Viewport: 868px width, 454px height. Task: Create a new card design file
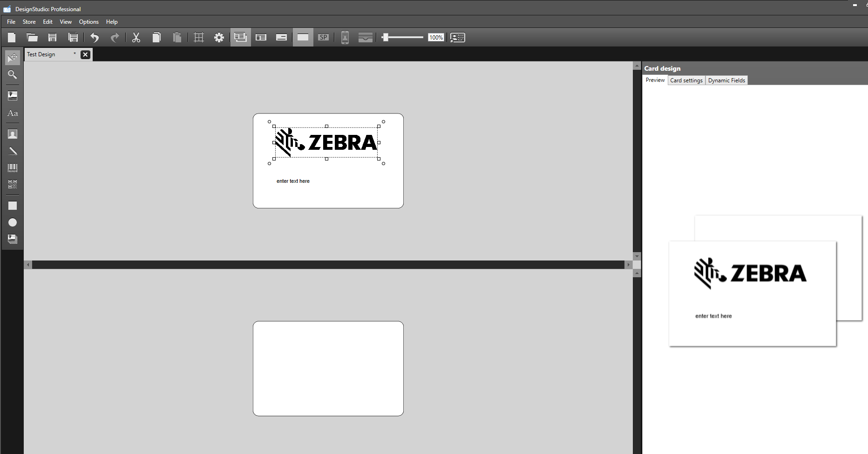click(12, 38)
